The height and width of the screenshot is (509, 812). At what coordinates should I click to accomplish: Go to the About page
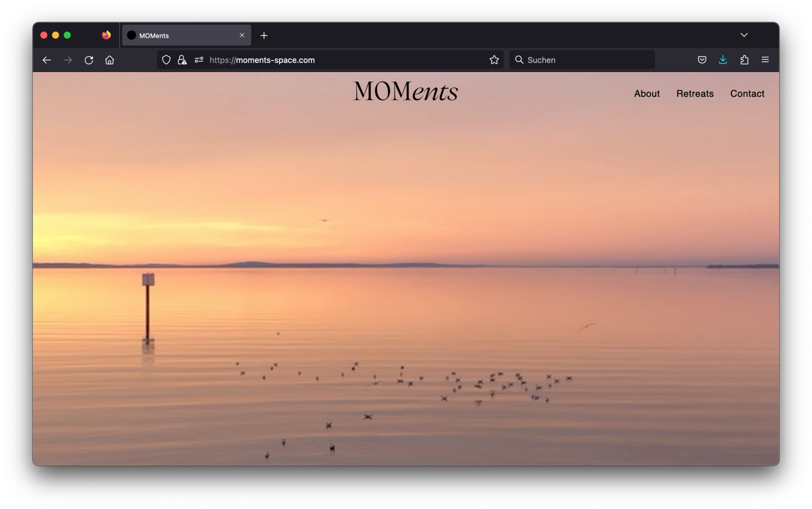(647, 94)
